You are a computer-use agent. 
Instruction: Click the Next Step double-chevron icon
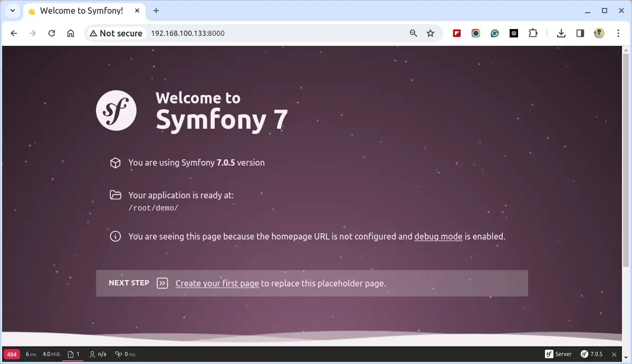162,283
